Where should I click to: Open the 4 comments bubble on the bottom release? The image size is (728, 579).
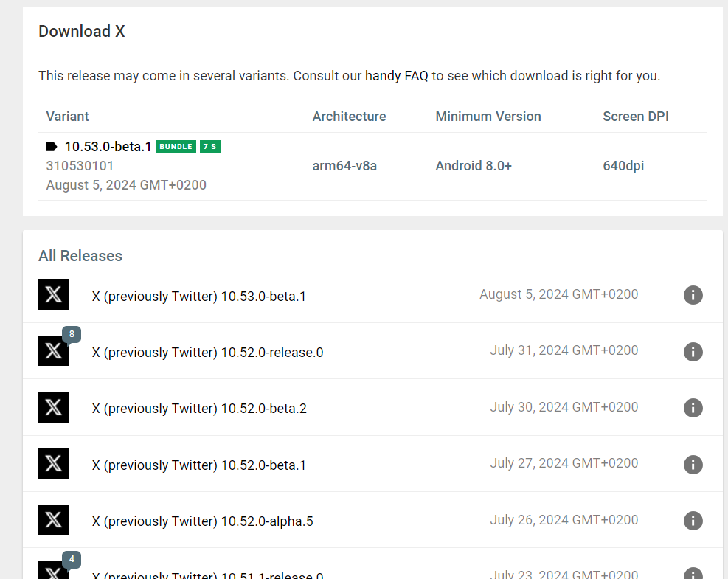coord(72,560)
